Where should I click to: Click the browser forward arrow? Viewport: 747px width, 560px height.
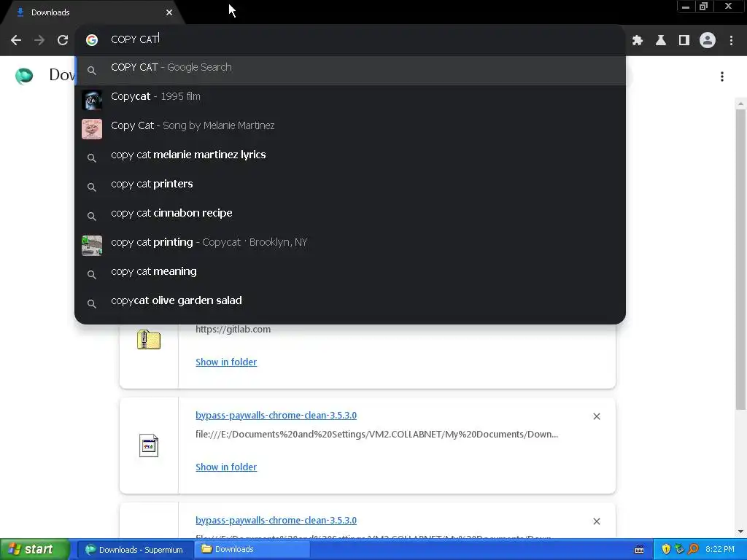[39, 40]
